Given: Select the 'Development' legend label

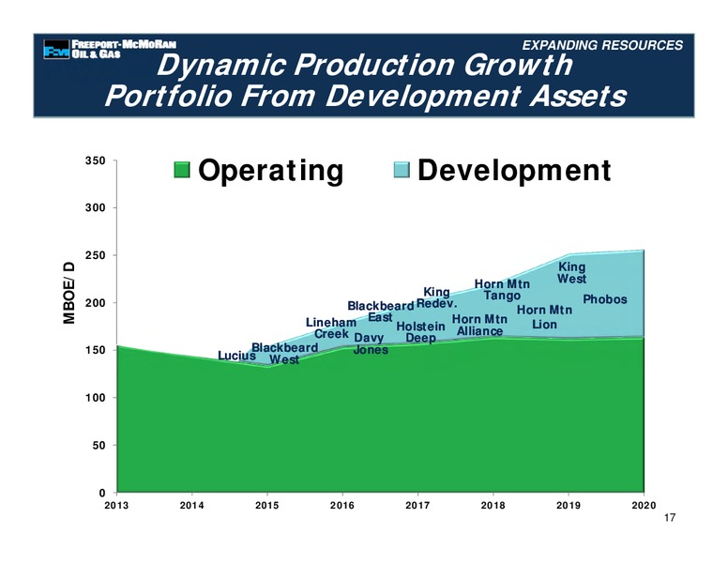Looking at the screenshot, I should click(x=514, y=171).
